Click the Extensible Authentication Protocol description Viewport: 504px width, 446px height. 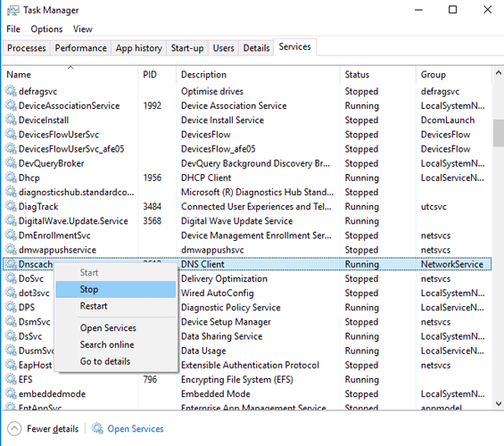tap(250, 365)
